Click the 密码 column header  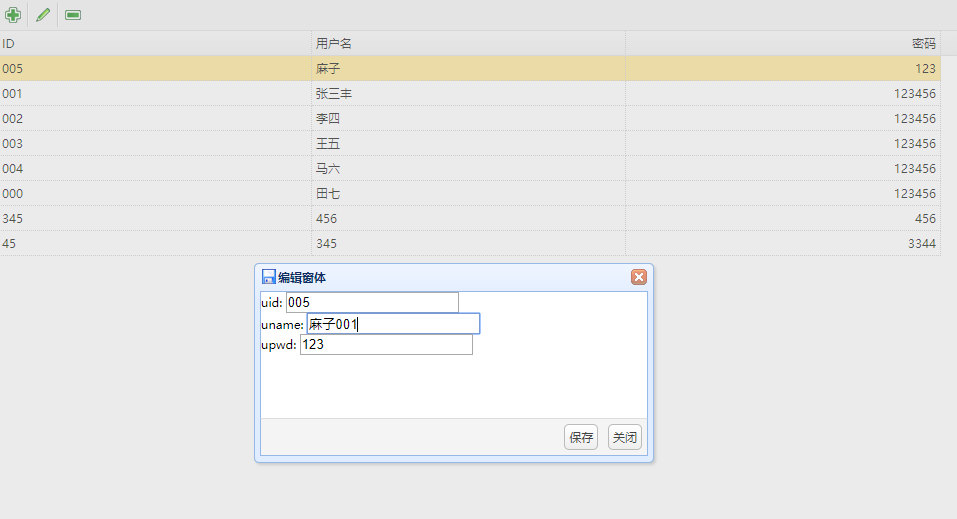tap(783, 43)
